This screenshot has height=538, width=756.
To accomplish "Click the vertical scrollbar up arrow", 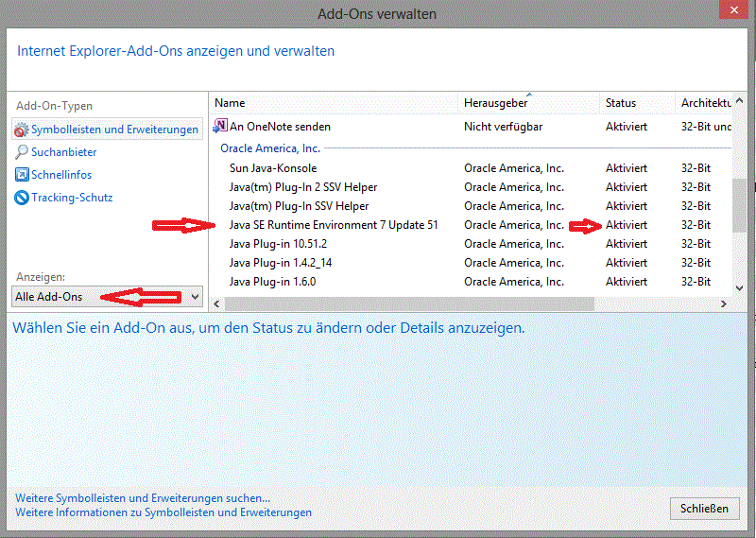I will (740, 101).
